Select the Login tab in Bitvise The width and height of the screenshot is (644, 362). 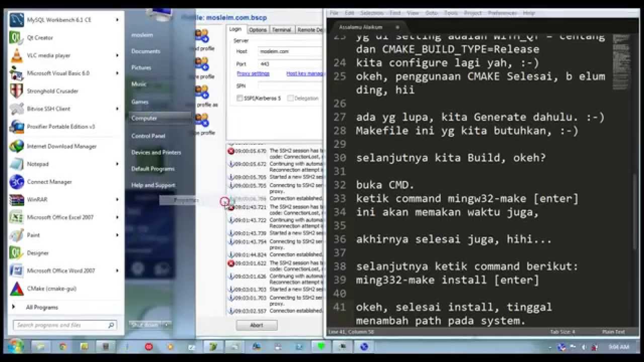(x=235, y=29)
